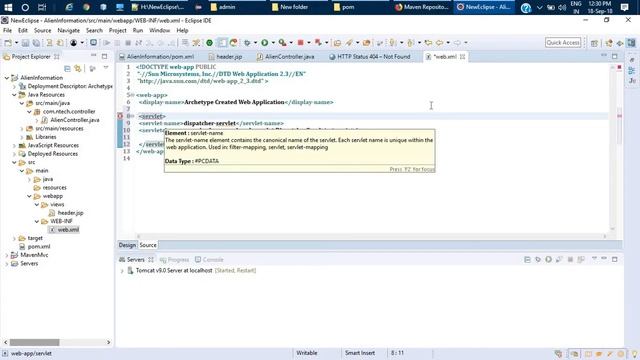Maximize the editor area using its panel icon
Image resolution: width=640 pixels, height=360 pixels.
point(615,56)
